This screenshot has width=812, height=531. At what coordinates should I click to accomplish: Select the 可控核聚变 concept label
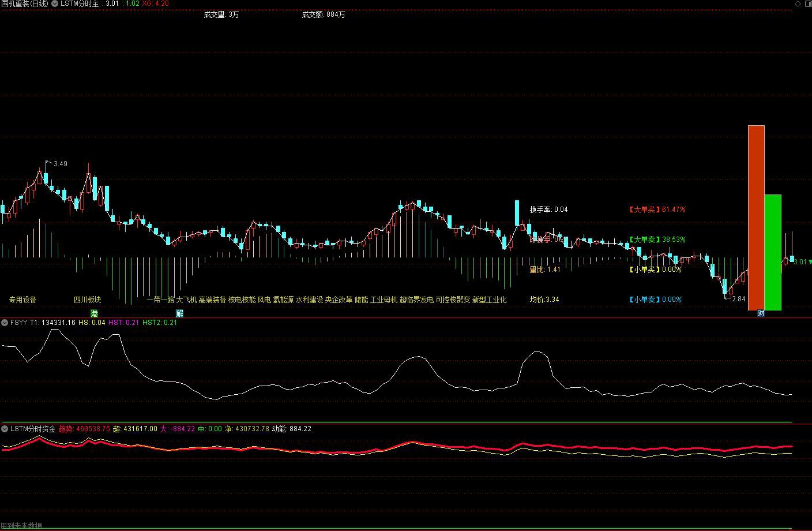coord(453,300)
